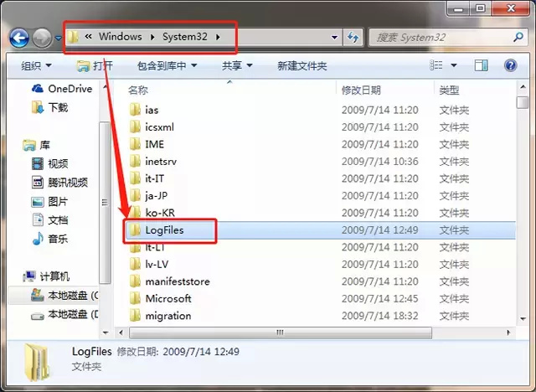Show hidden path levels with double chevron
Image resolution: width=536 pixels, height=392 pixels.
(88, 37)
